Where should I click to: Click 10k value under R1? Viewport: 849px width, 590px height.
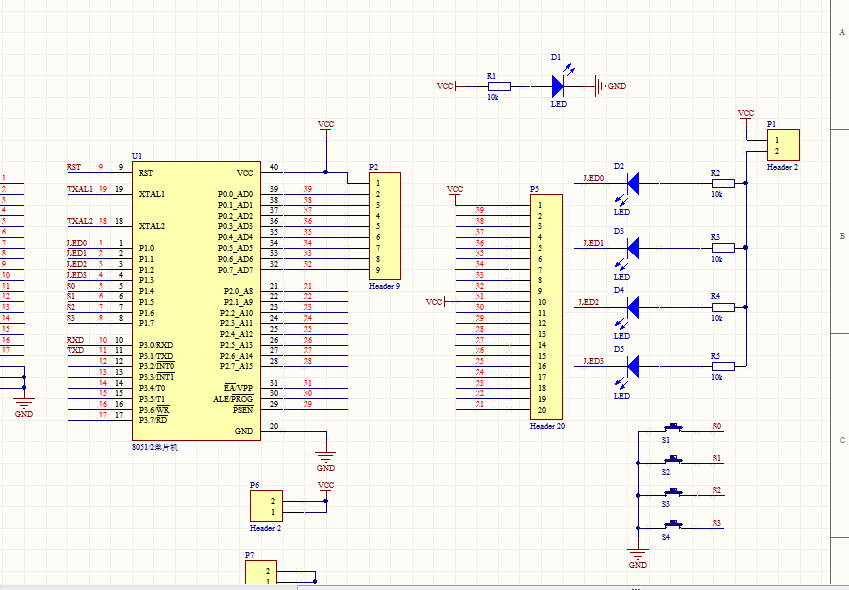493,97
